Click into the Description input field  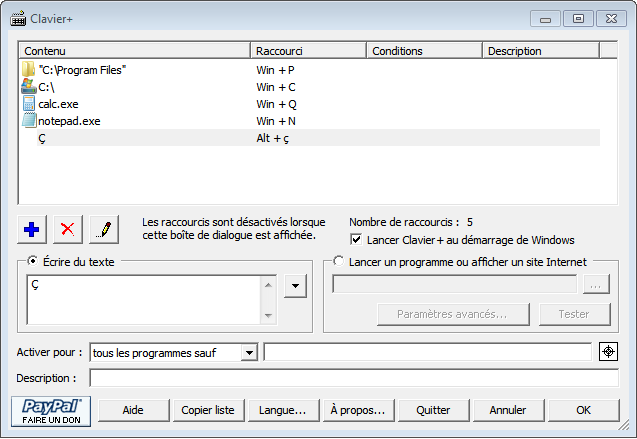354,378
